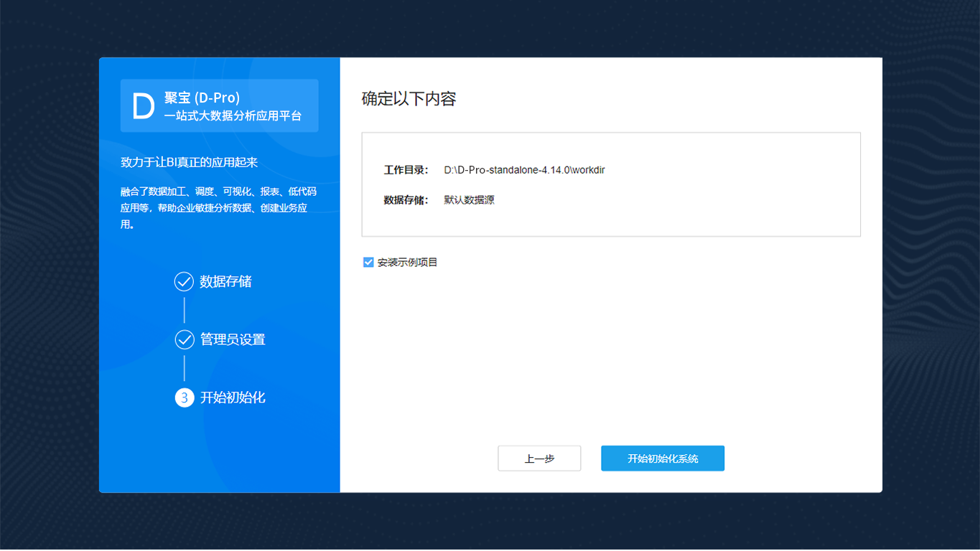Go back with the 上一步 button
Image resolution: width=980 pixels, height=551 pixels.
point(539,458)
